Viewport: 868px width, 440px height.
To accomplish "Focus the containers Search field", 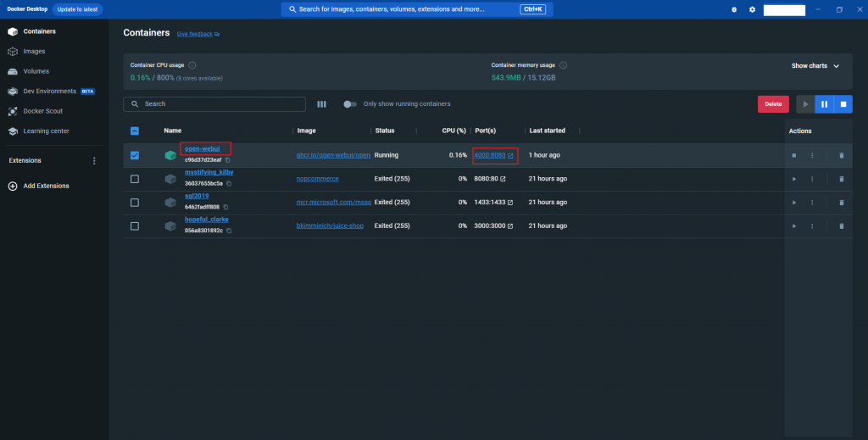I will (214, 104).
